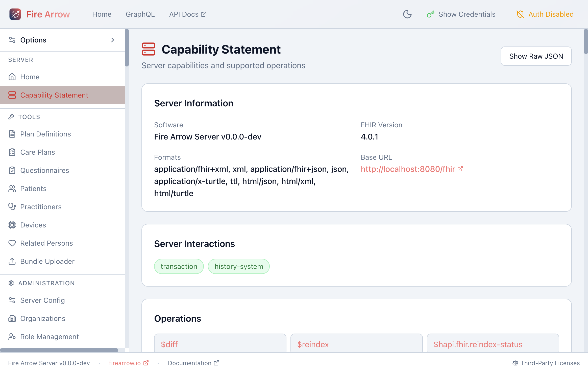Switch to the GraphQL tab
The image size is (588, 373).
[140, 14]
